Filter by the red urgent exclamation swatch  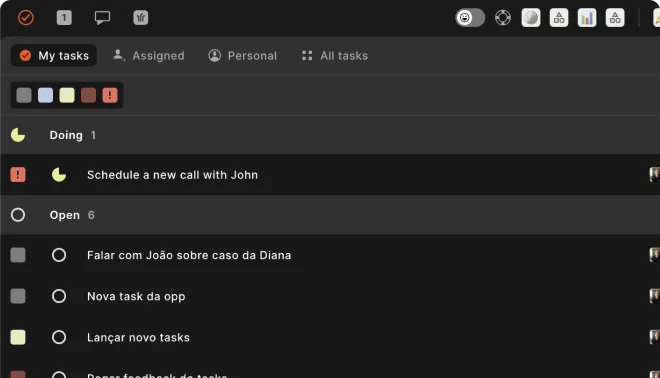click(110, 95)
